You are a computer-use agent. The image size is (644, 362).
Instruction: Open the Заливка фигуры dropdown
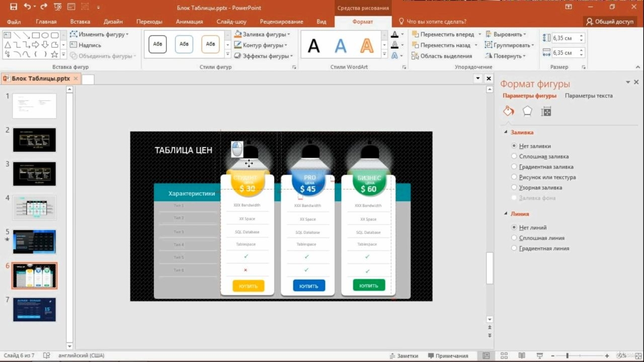[262, 34]
